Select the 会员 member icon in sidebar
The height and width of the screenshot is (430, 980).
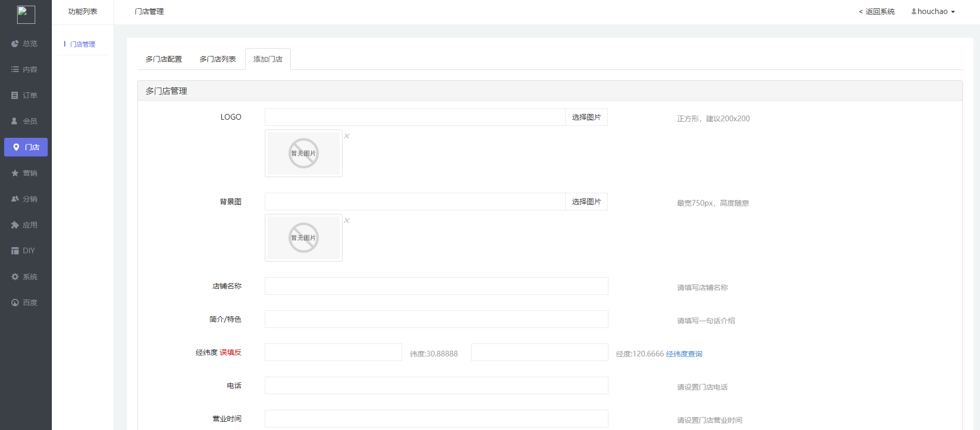pos(15,121)
